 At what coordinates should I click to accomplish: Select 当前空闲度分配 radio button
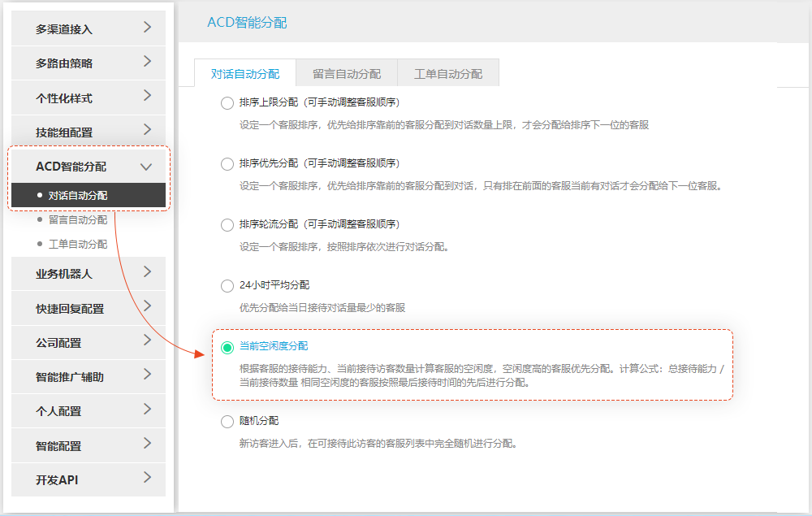227,347
